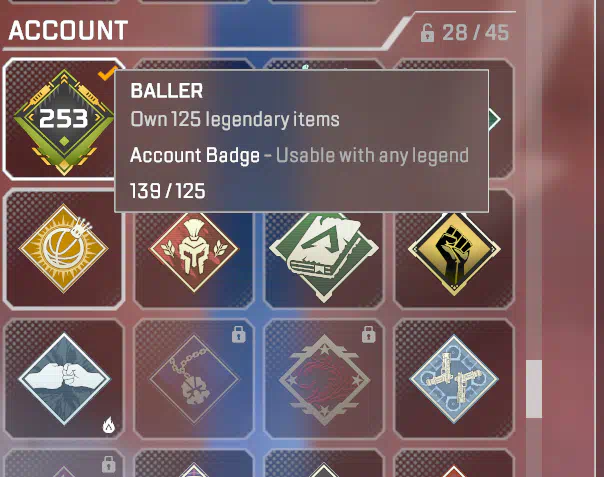Click the orange equipped checkmark
Viewport: 604px width, 477px height.
(107, 72)
